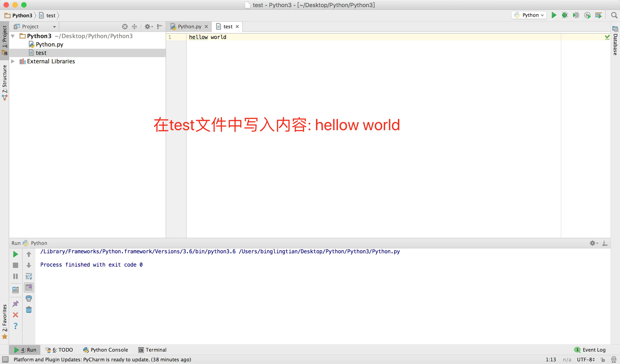This screenshot has width=620, height=364.
Task: Start the Debug bug icon
Action: (565, 15)
